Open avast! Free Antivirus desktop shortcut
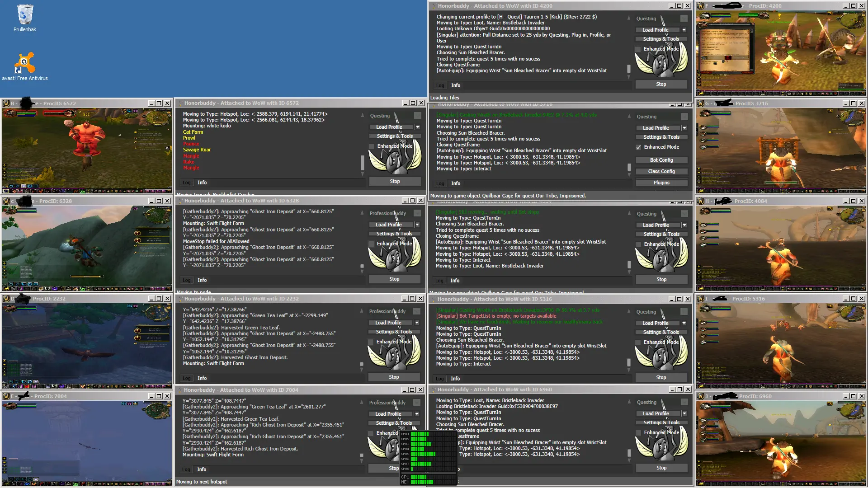The height and width of the screenshot is (488, 868). coord(25,63)
